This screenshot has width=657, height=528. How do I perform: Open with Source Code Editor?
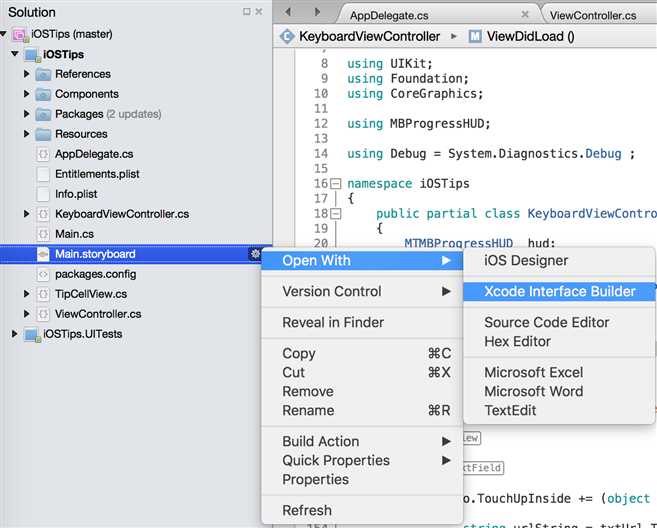559,322
